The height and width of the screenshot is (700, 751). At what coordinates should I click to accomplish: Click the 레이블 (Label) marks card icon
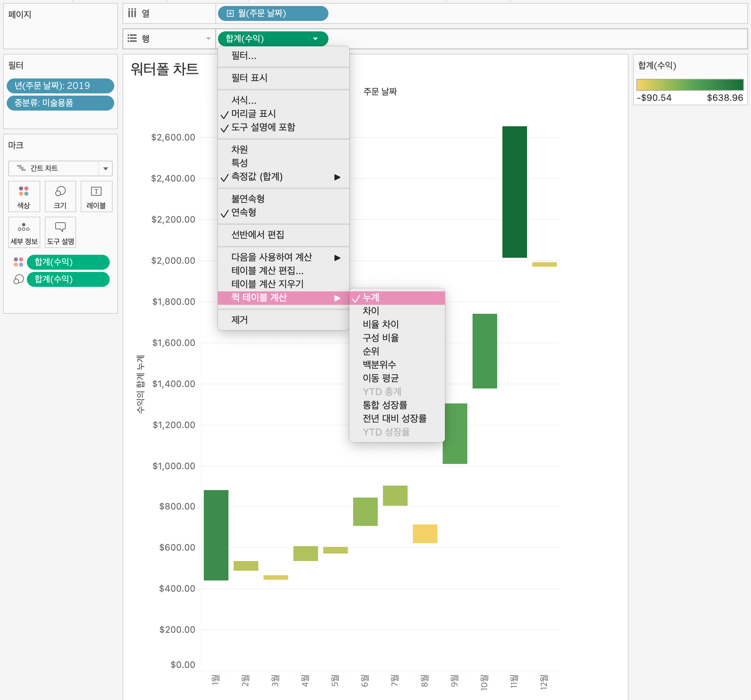tap(96, 196)
